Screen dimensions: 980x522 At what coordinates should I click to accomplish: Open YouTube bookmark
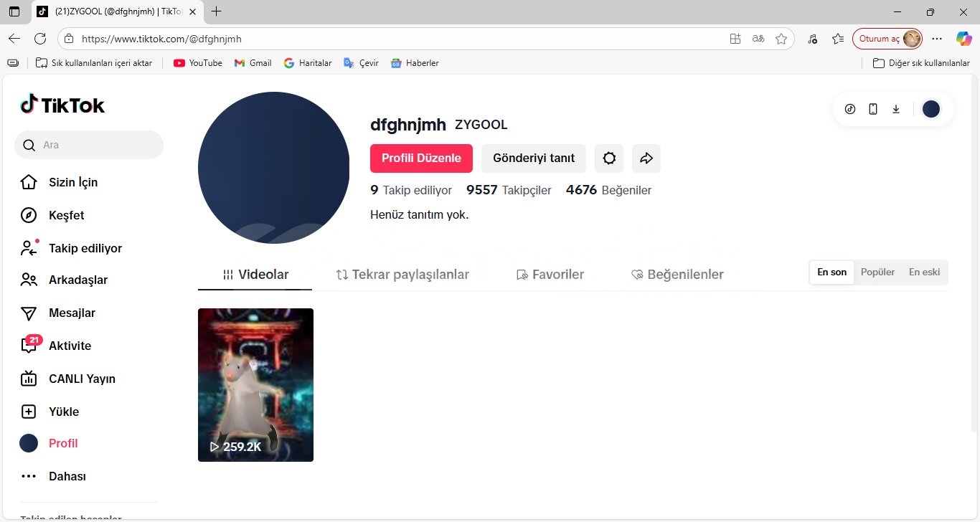pos(198,63)
